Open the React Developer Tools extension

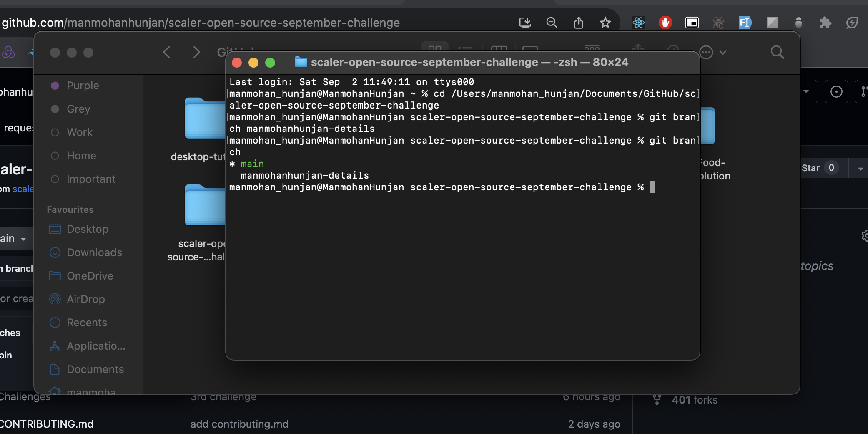click(x=639, y=23)
